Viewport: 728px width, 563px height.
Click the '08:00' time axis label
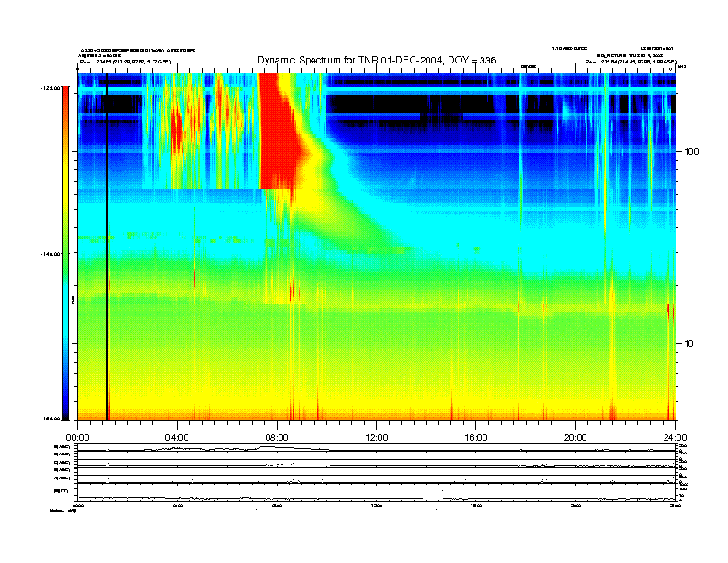[x=278, y=438]
